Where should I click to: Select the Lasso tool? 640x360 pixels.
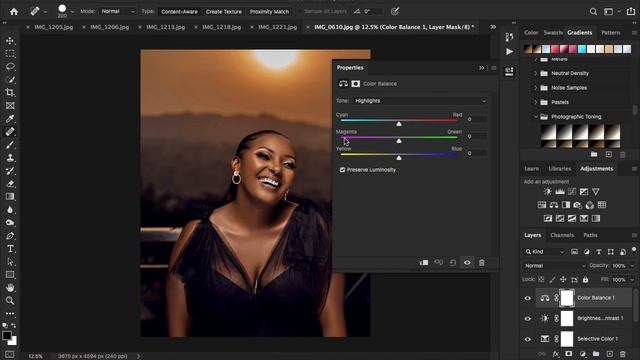pos(10,67)
